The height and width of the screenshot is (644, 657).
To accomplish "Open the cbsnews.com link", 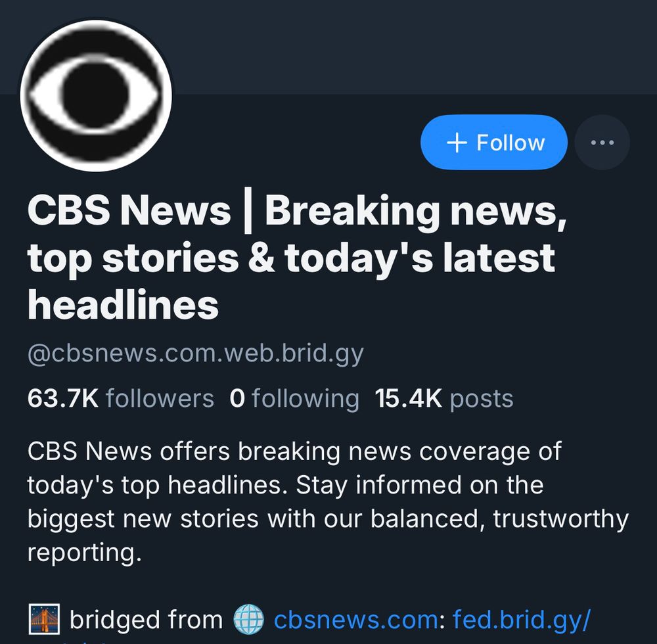I will click(355, 619).
